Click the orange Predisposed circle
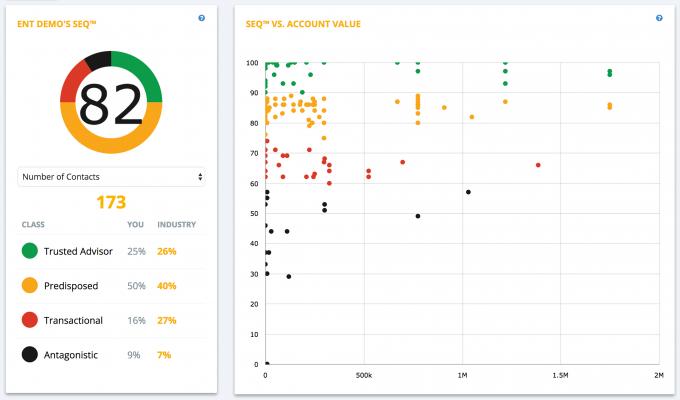The width and height of the screenshot is (680, 400). point(28,286)
